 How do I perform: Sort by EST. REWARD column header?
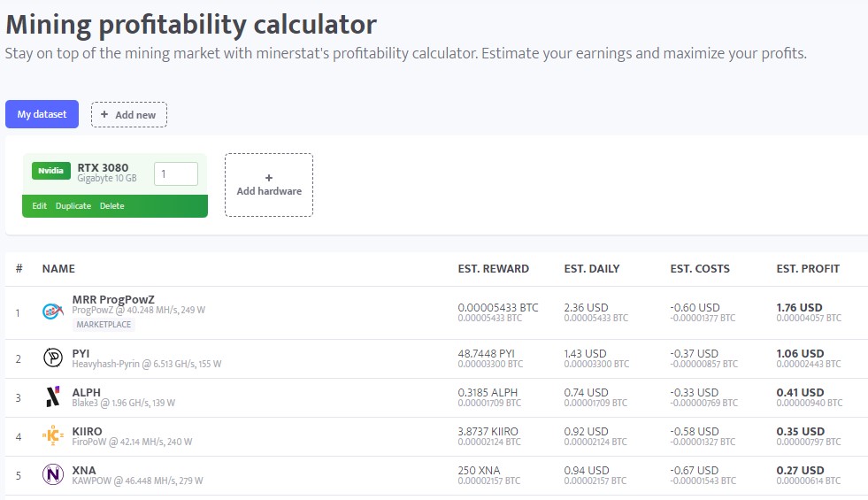pos(493,268)
